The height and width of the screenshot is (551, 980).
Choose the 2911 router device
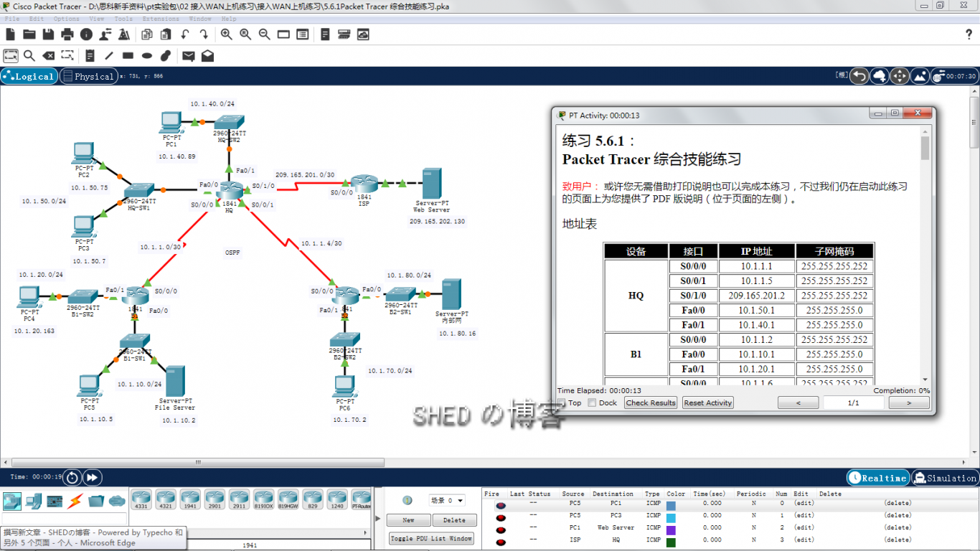pyautogui.click(x=239, y=499)
